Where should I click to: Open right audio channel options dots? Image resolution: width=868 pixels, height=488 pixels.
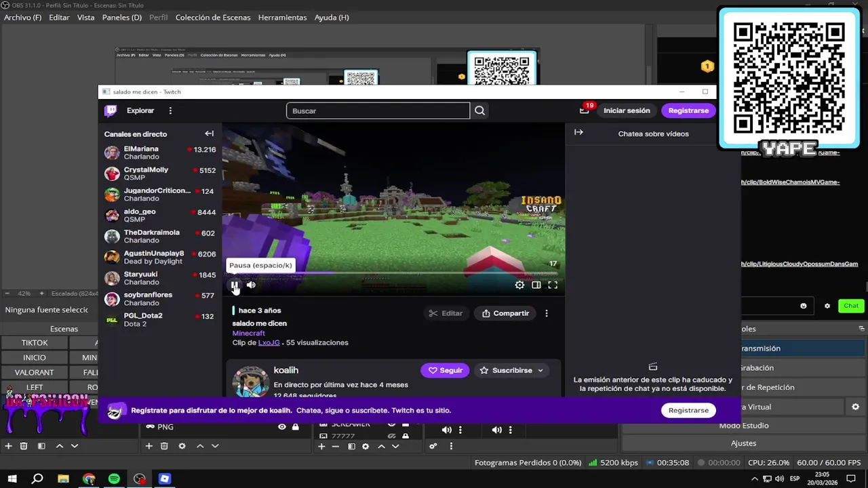coord(511,430)
